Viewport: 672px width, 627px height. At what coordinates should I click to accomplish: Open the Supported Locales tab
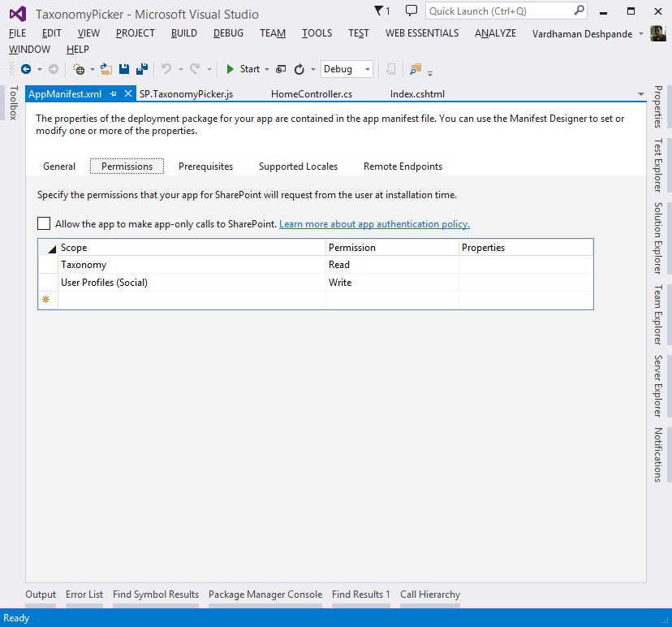point(299,166)
